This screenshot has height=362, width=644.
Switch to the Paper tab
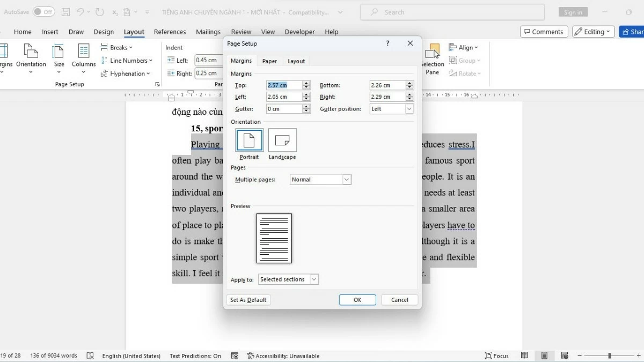click(x=269, y=61)
